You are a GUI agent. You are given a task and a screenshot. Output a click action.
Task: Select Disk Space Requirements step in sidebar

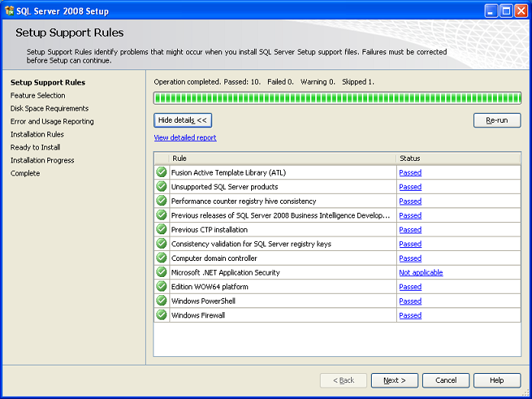(50, 108)
